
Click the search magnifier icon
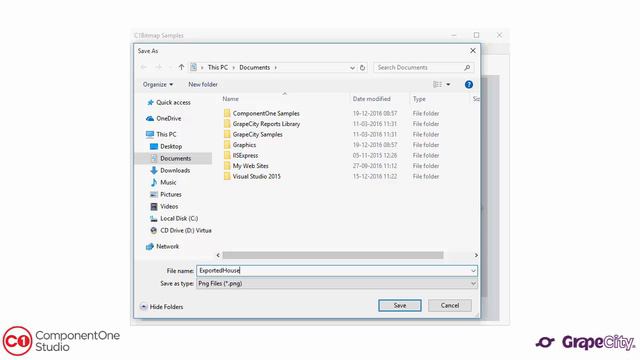click(467, 67)
